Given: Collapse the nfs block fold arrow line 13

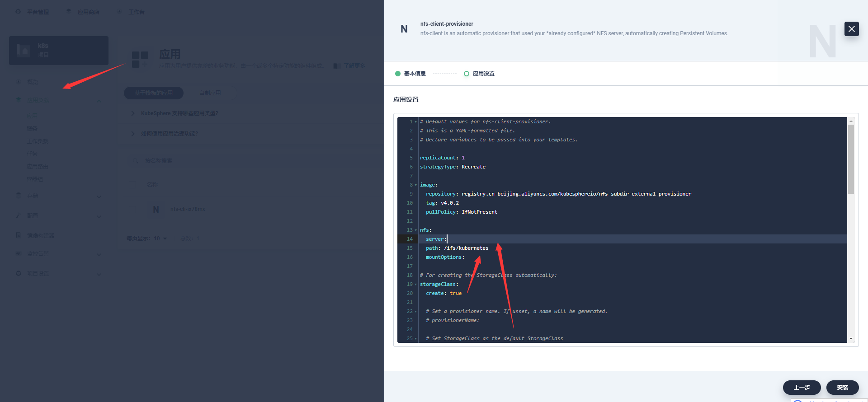Looking at the screenshot, I should pyautogui.click(x=416, y=230).
